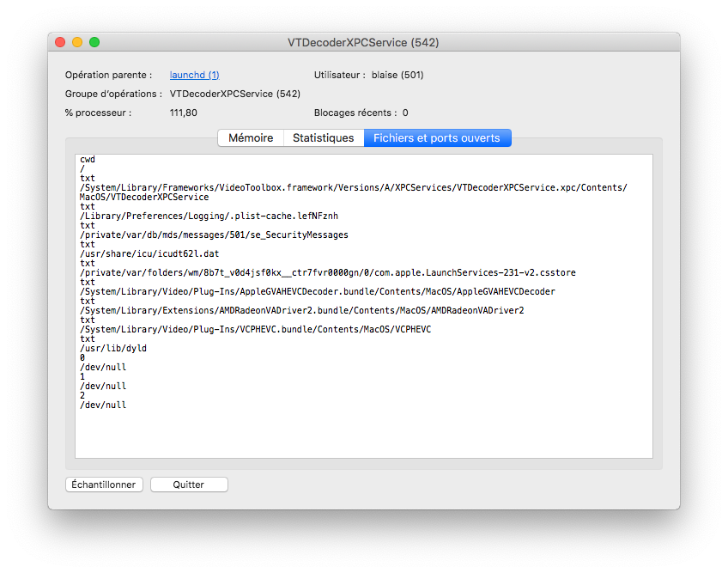This screenshot has height=573, width=728.
Task: Click the user text blaise (501)
Action: pyautogui.click(x=397, y=75)
